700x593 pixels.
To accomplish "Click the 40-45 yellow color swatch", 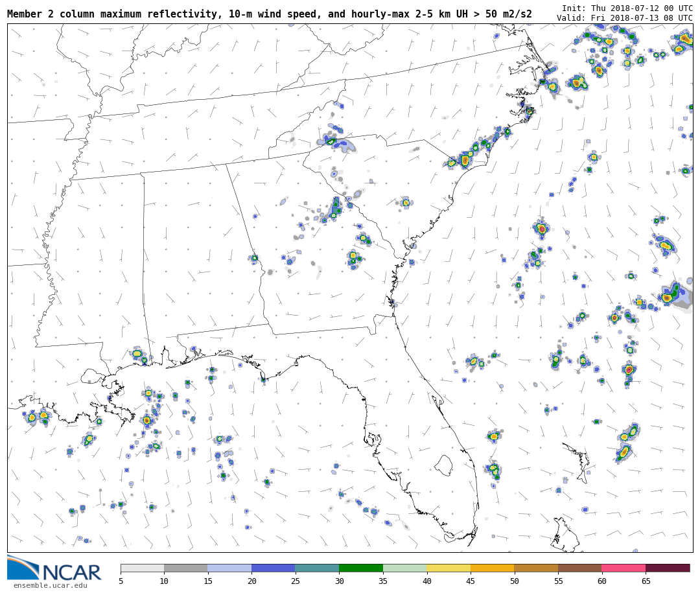I will click(449, 568).
